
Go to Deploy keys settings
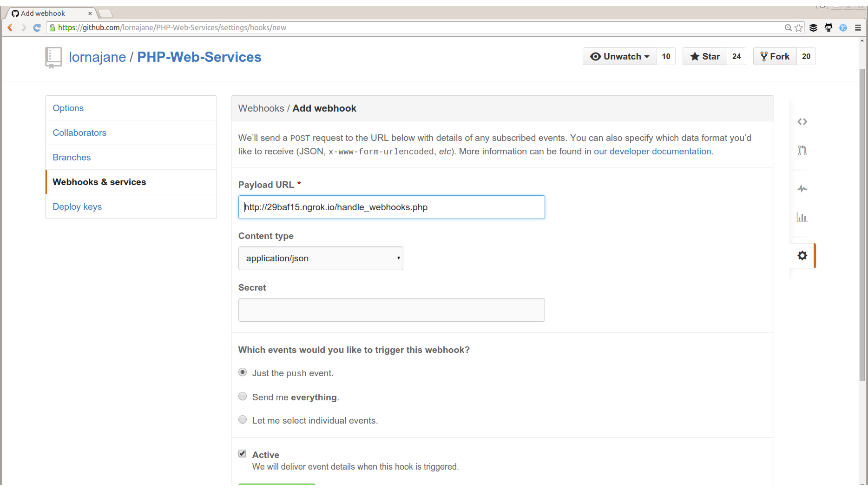coord(77,207)
